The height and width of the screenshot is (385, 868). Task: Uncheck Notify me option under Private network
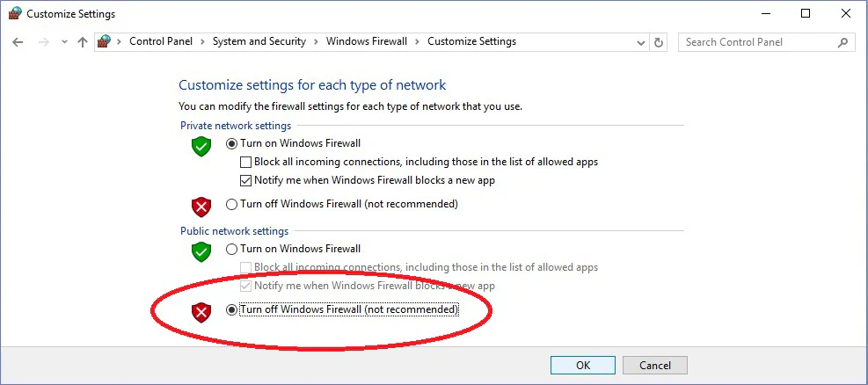[246, 180]
